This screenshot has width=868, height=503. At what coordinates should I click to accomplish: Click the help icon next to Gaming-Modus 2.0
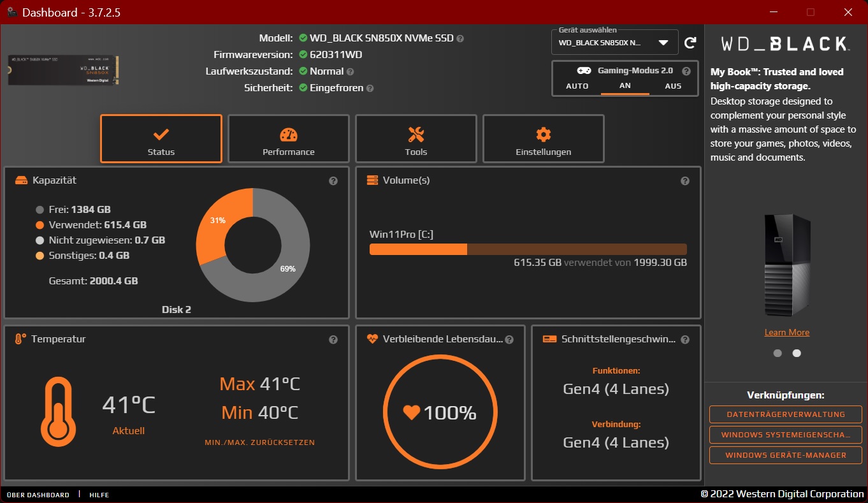coord(686,71)
